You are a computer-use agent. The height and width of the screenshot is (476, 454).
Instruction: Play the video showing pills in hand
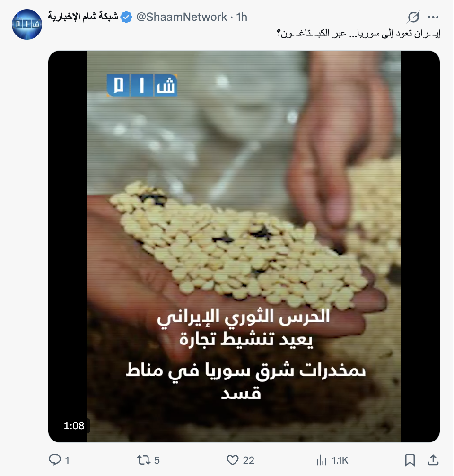tap(244, 246)
